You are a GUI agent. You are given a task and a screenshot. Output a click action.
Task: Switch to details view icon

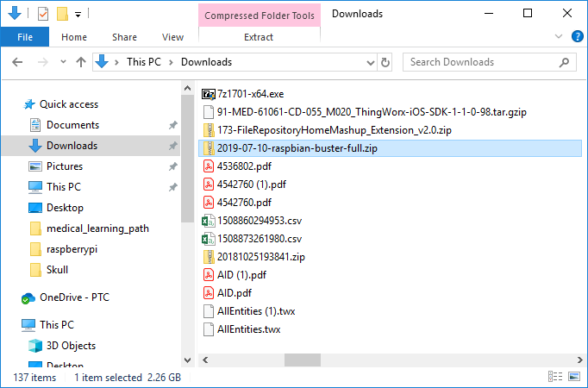554,378
